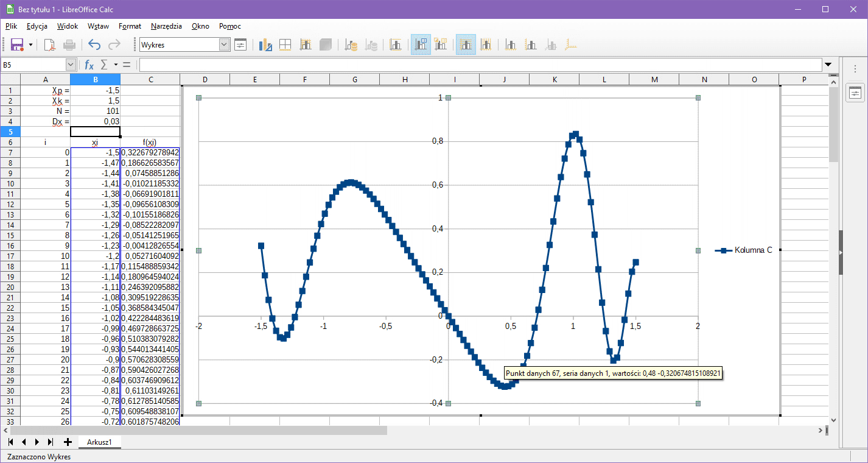The width and height of the screenshot is (868, 463).
Task: Expand the formula bar with the arrow
Action: (x=828, y=65)
